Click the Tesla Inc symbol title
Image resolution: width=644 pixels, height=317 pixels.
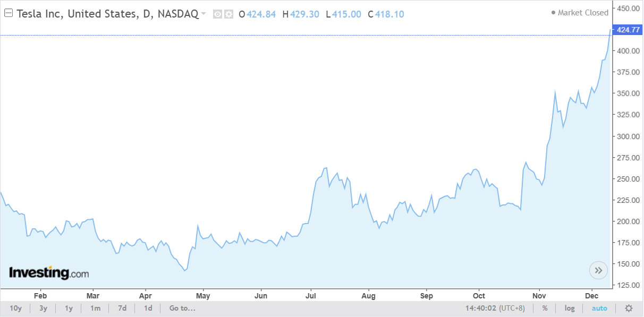click(108, 14)
